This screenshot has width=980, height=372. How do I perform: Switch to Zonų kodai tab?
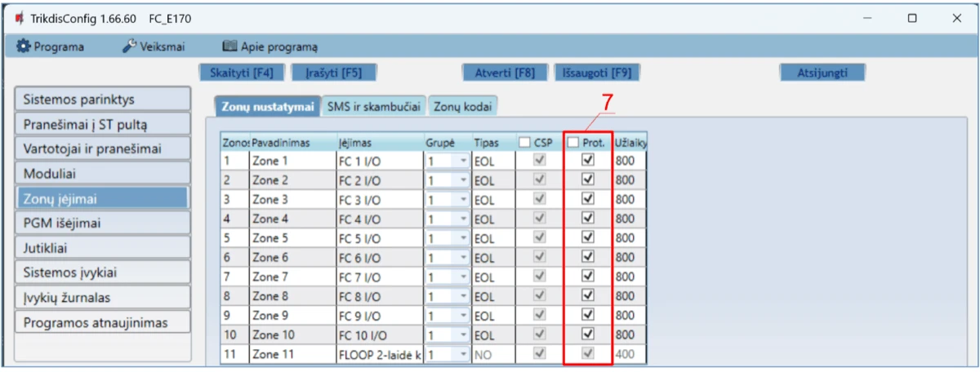[462, 106]
